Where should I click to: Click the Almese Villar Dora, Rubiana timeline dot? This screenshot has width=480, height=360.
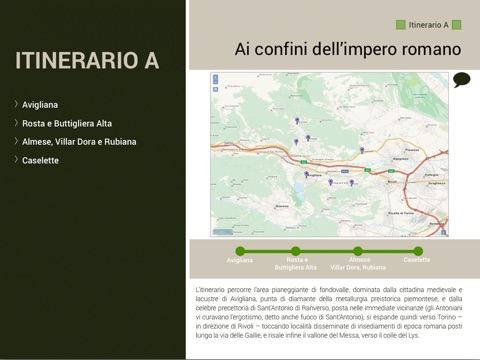(x=358, y=251)
